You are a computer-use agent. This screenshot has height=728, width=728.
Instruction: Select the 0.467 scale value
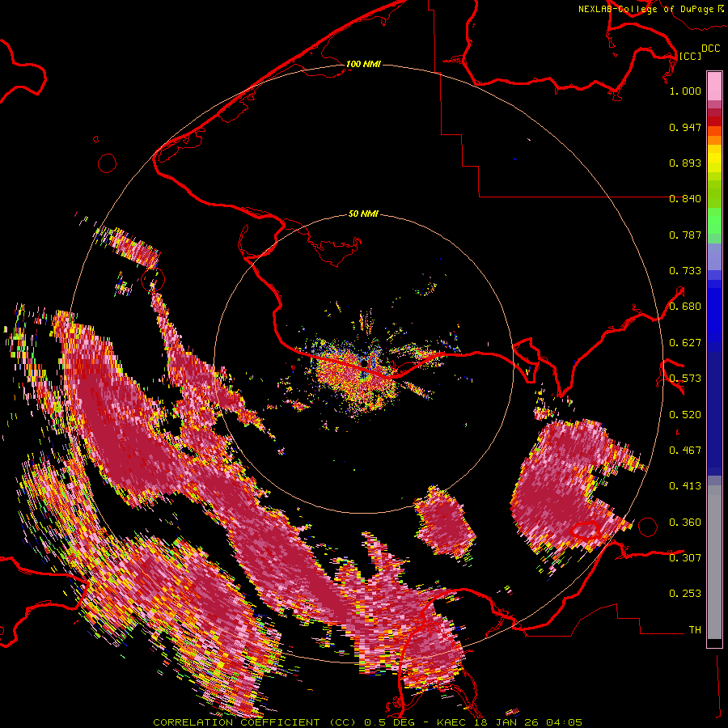[685, 451]
